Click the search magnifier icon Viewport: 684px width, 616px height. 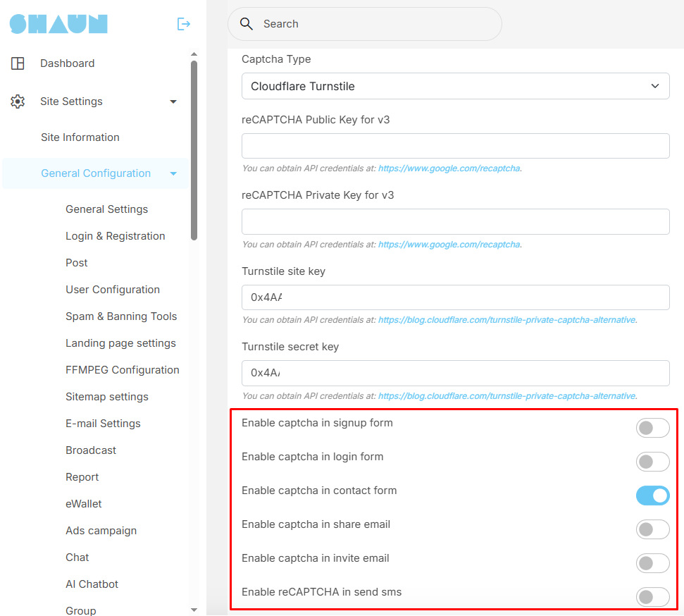click(247, 24)
